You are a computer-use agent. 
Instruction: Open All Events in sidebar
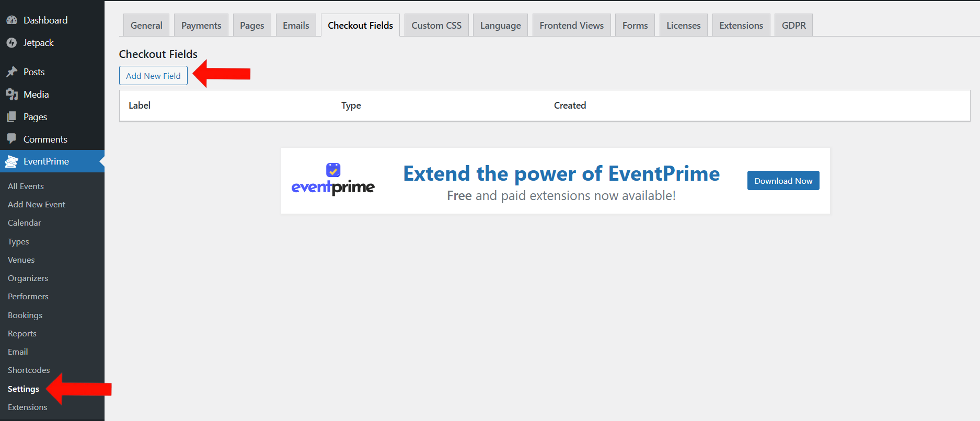point(26,186)
